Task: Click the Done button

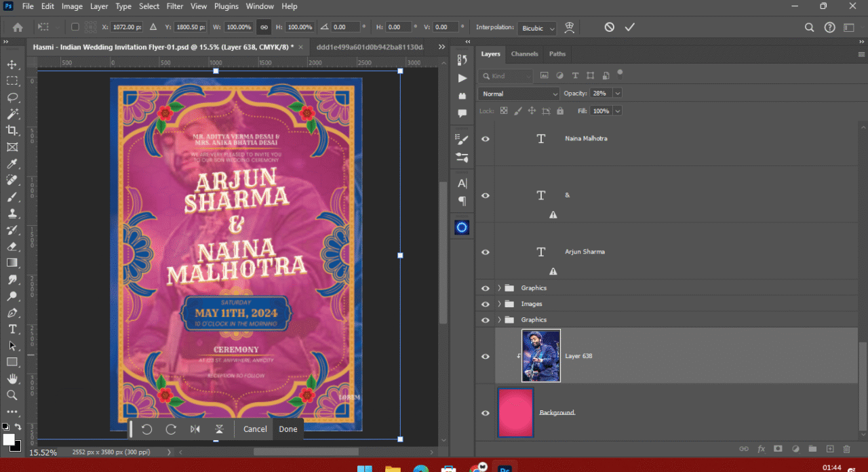Action: pos(288,429)
